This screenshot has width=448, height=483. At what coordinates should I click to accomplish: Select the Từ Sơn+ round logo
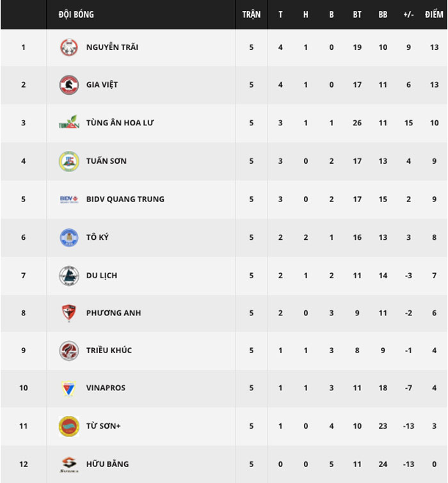[68, 426]
